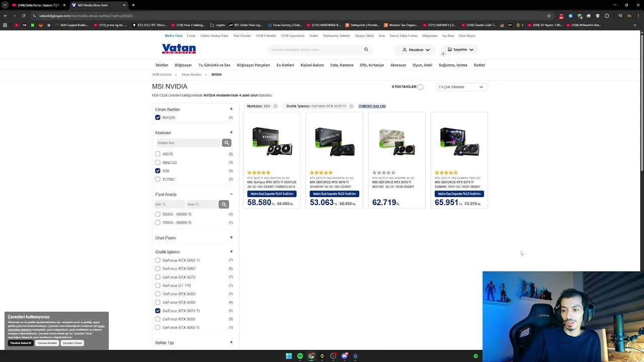Image resolution: width=644 pixels, height=362 pixels.
Task: Remove the Markalar: MSI filter chip
Action: tap(275, 106)
